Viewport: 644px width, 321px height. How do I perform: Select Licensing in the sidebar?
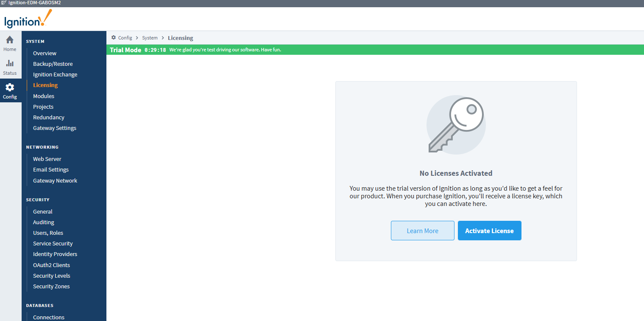coord(45,85)
